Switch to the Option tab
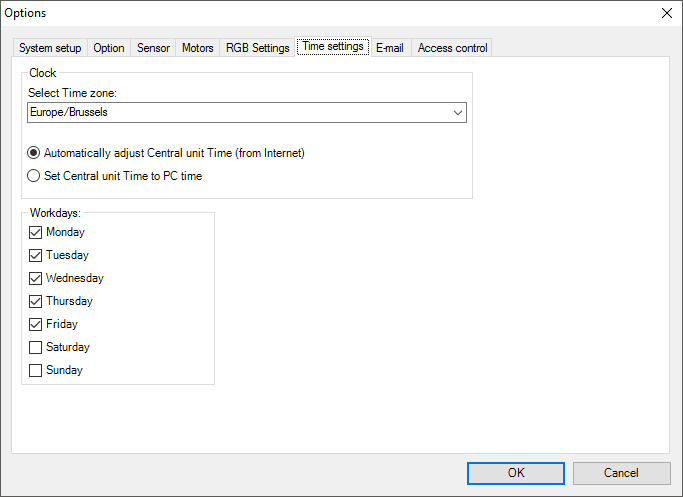This screenshot has width=683, height=497. (x=109, y=48)
